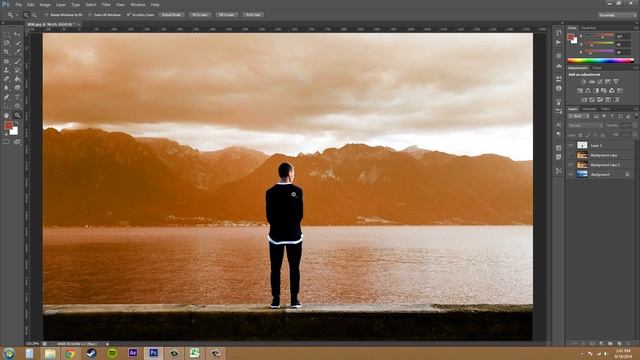
Task: Open the Image menu
Action: tap(45, 4)
